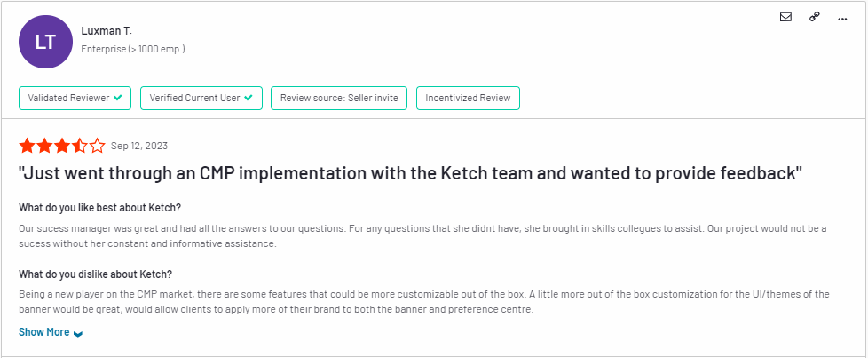This screenshot has height=358, width=868.
Task: Click the Incentivized Review badge
Action: 468,98
